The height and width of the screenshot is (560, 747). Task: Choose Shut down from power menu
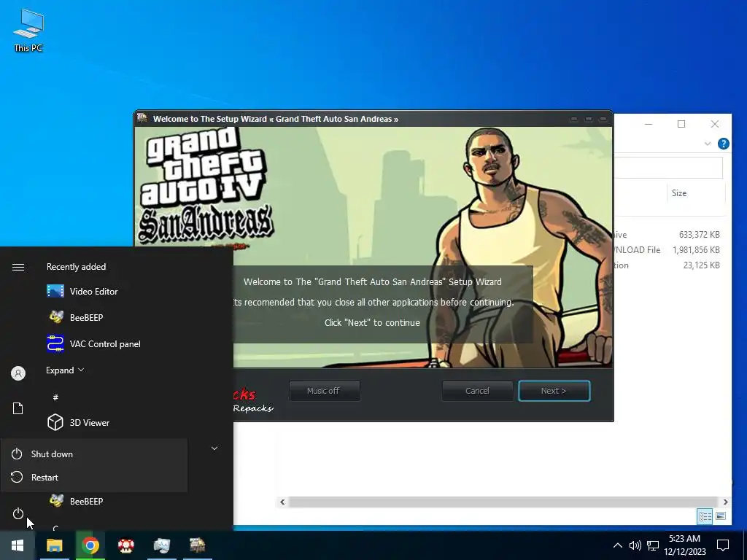[94, 454]
